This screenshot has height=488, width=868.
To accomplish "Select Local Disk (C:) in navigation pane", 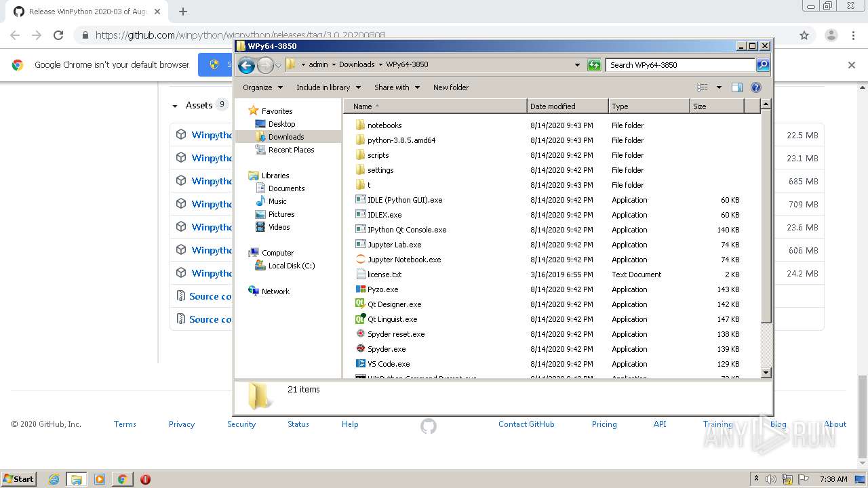I will (291, 266).
